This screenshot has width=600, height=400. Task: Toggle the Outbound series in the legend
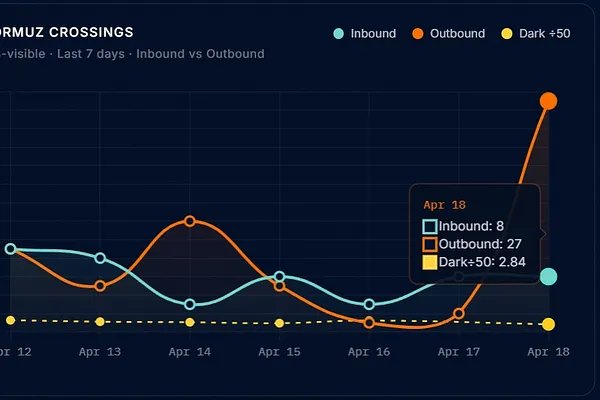449,34
